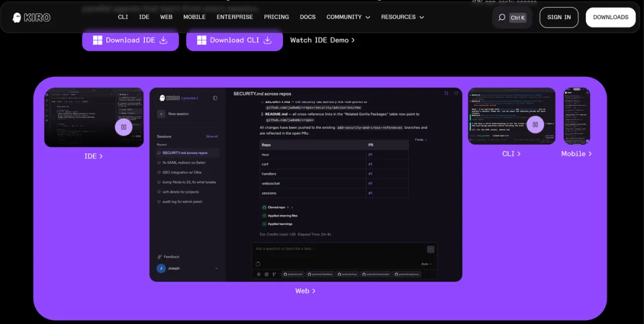Open the Community dropdown menu
The width and height of the screenshot is (644, 324).
[348, 17]
